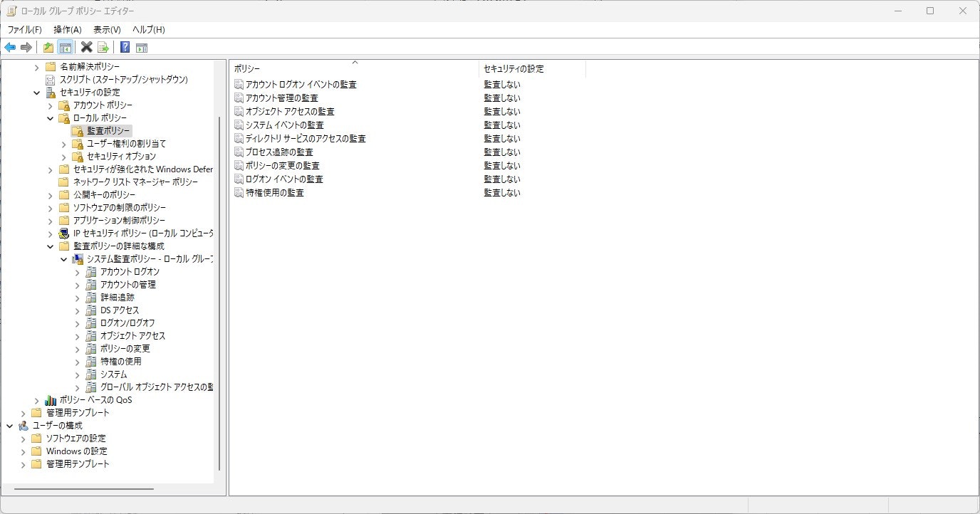Click the script icon beside スクリプト (スタートアップ/シャットダウン)

(x=51, y=79)
